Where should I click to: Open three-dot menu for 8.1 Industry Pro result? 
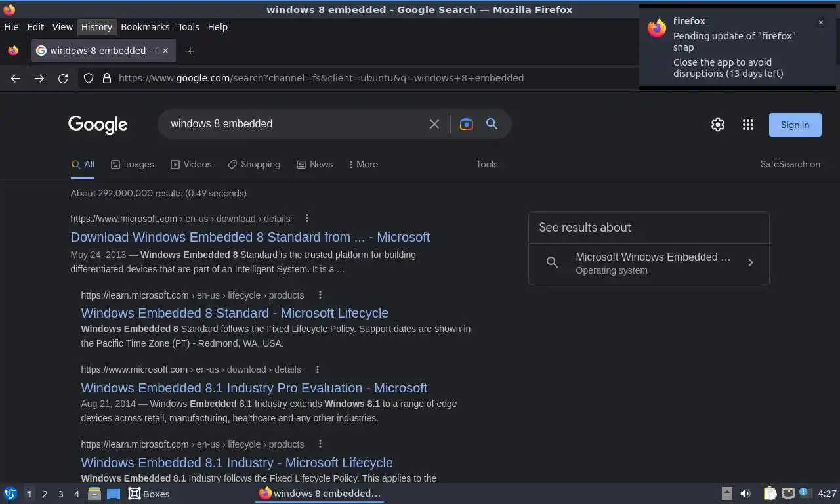(x=318, y=369)
